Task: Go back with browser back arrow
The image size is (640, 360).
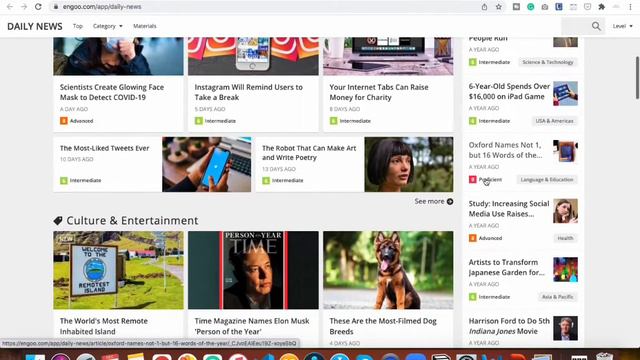Action: pos(10,7)
